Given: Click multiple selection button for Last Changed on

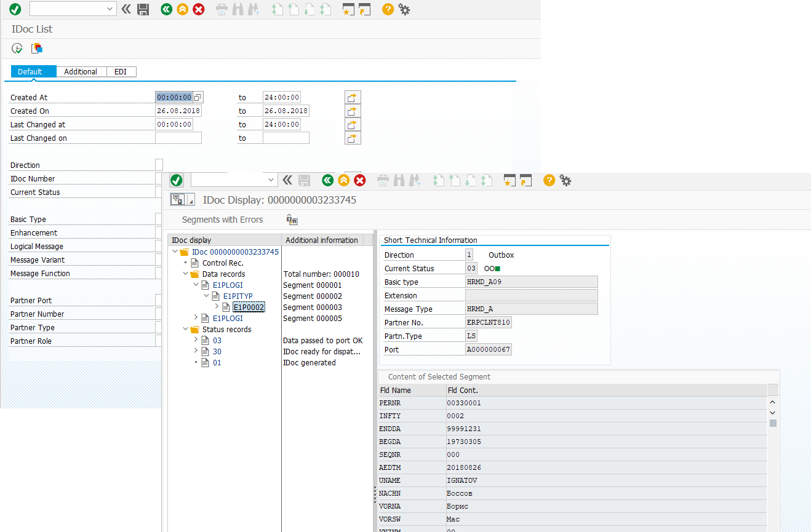Looking at the screenshot, I should click(x=353, y=138).
